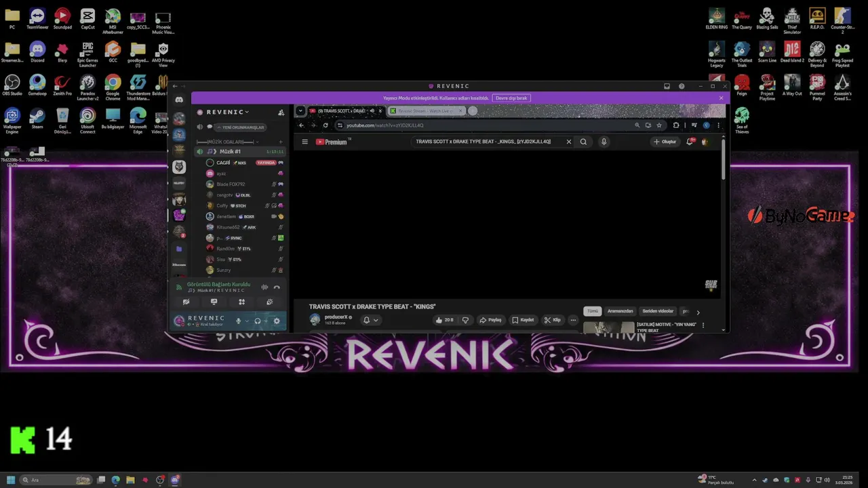The height and width of the screenshot is (488, 868).
Task: Open OBS Studio desktop shortcut
Action: click(x=12, y=85)
